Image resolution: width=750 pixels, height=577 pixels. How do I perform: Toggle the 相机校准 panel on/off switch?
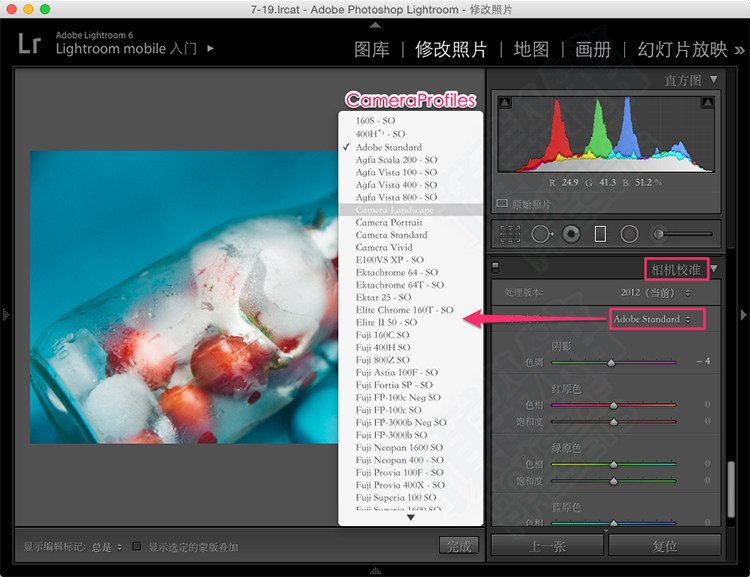(x=496, y=267)
